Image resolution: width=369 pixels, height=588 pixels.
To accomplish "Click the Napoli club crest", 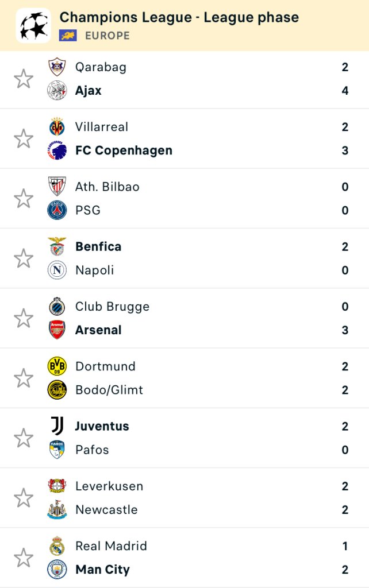I will coord(57,270).
